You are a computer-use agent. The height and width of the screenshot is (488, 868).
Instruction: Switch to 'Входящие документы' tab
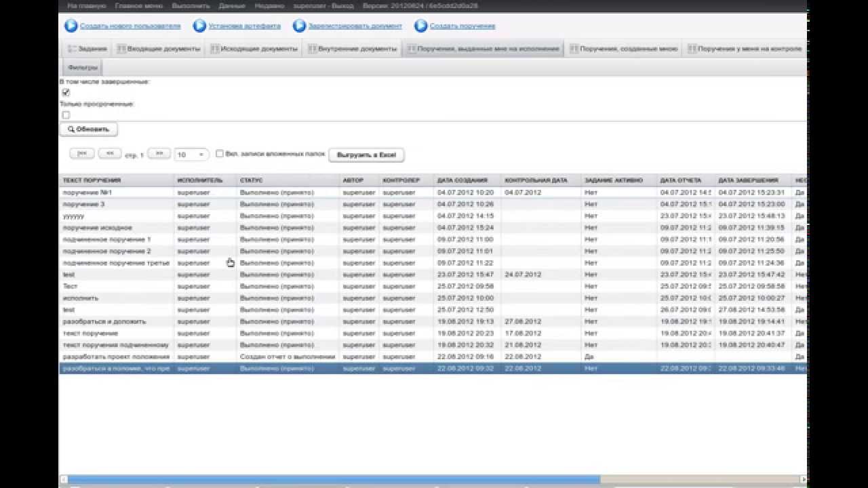tap(158, 49)
